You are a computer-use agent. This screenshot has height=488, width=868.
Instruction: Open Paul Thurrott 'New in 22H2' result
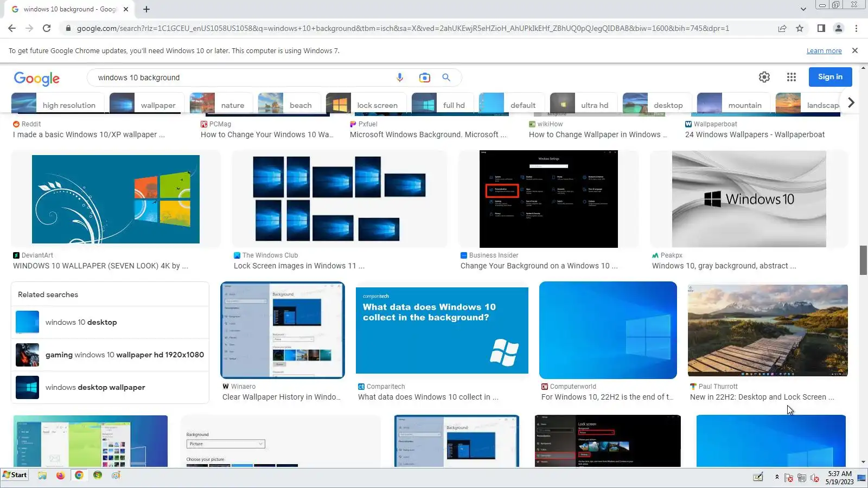point(762,397)
